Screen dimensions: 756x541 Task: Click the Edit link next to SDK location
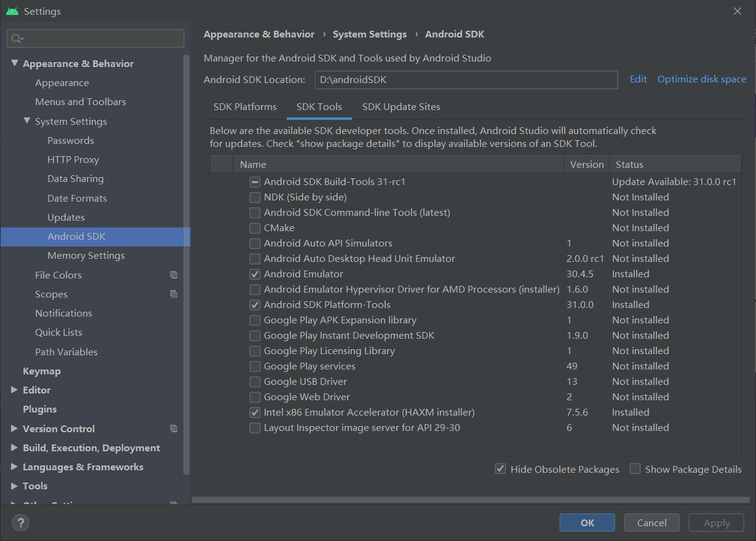638,79
